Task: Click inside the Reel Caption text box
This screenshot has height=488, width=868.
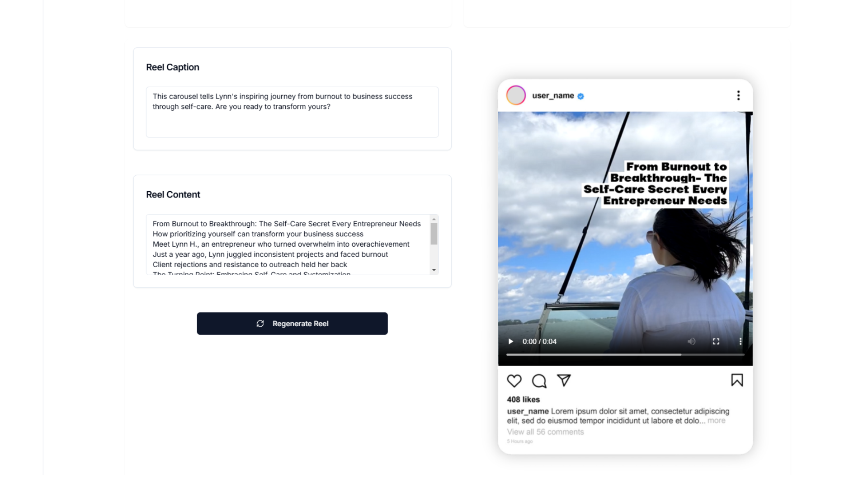Action: point(292,112)
